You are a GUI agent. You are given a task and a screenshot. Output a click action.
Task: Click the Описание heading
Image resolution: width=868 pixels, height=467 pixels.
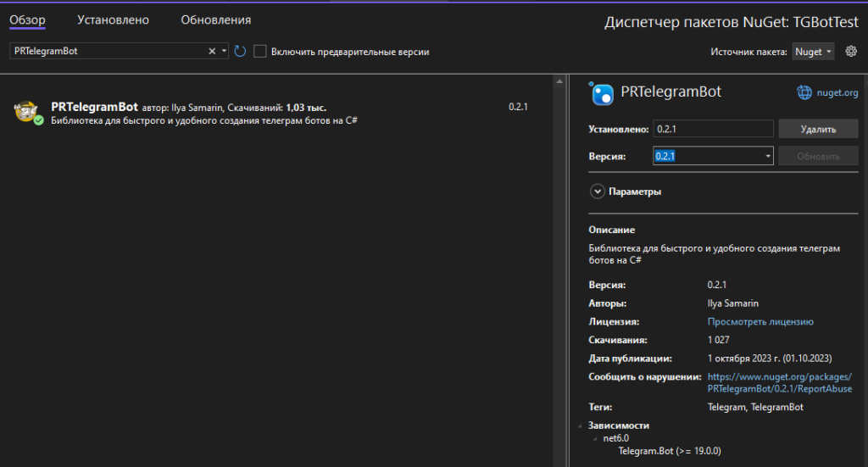coord(612,230)
